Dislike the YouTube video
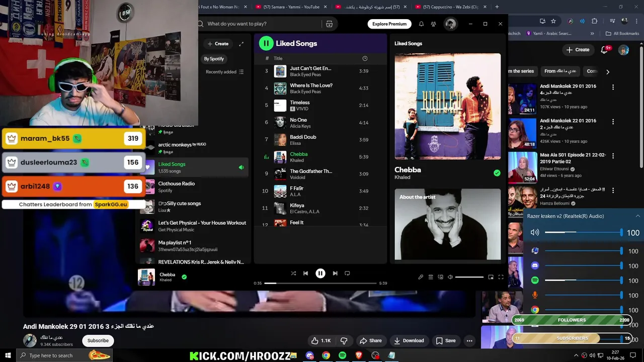Viewport: 644px width, 362px height. 344,340
